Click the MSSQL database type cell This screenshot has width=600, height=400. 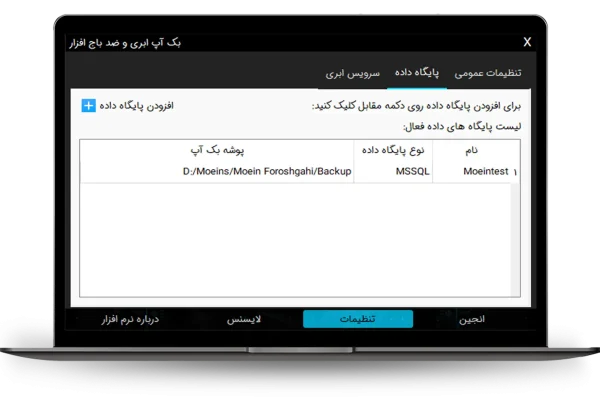tap(390, 172)
